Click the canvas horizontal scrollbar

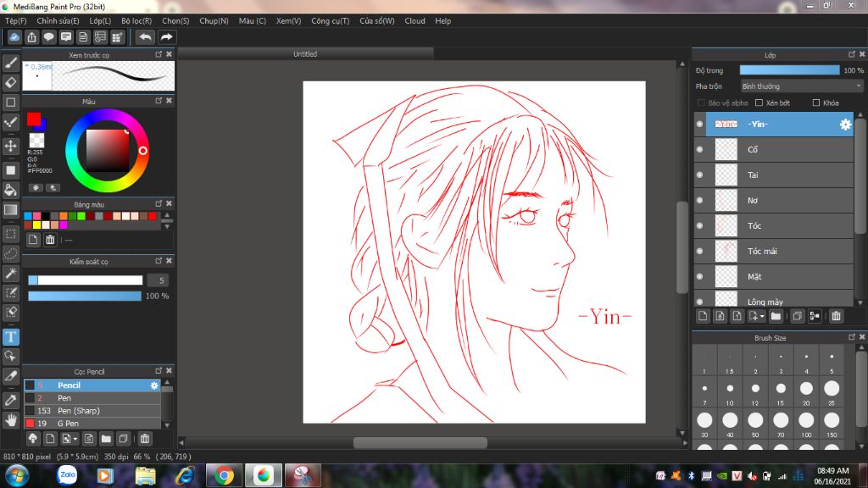420,442
